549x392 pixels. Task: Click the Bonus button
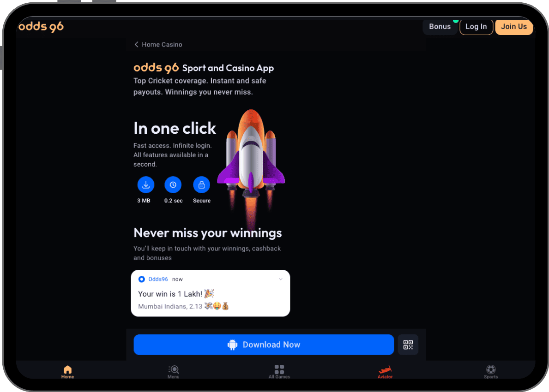pyautogui.click(x=440, y=27)
